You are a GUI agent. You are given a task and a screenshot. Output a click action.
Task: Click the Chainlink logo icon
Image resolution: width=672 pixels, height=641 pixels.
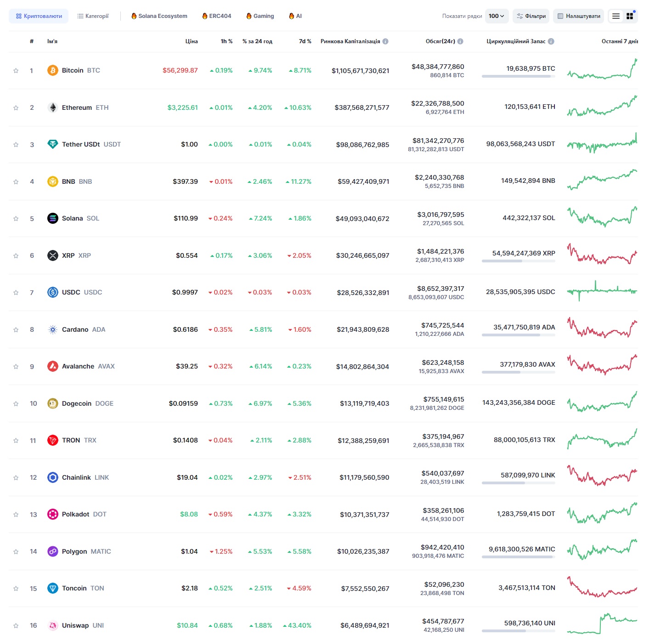[53, 477]
